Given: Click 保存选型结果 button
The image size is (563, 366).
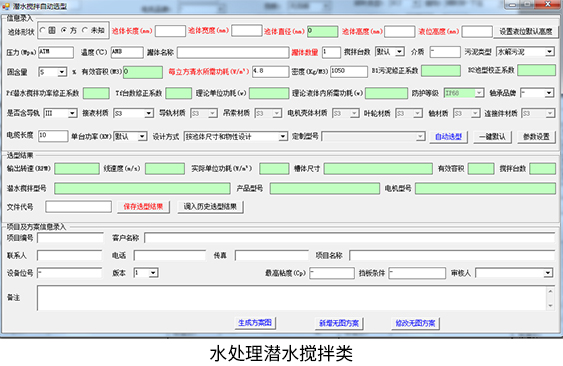Looking at the screenshot, I should 143,207.
